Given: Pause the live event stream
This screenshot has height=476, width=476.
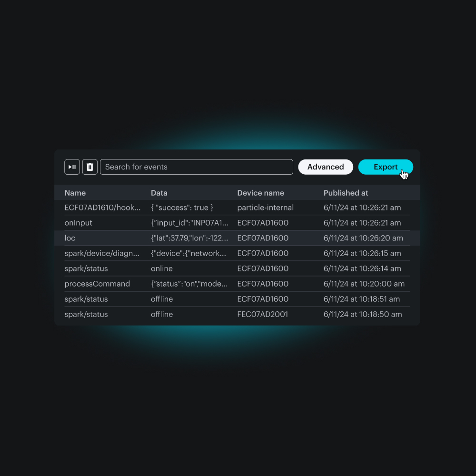Looking at the screenshot, I should pyautogui.click(x=72, y=167).
